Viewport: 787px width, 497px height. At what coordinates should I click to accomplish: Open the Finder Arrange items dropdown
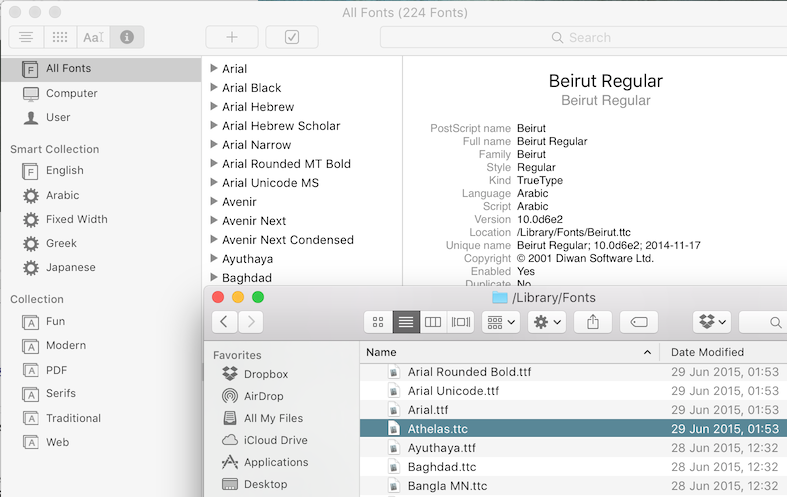pyautogui.click(x=500, y=322)
